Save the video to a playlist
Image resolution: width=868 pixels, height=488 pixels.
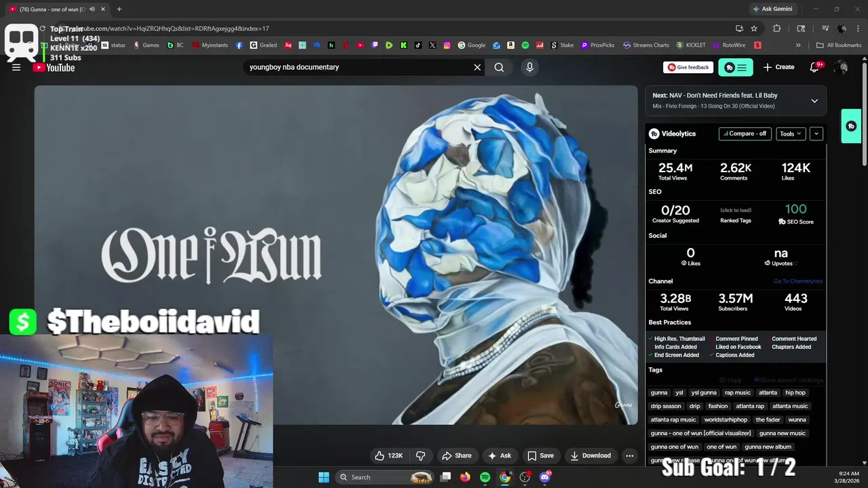coord(540,455)
